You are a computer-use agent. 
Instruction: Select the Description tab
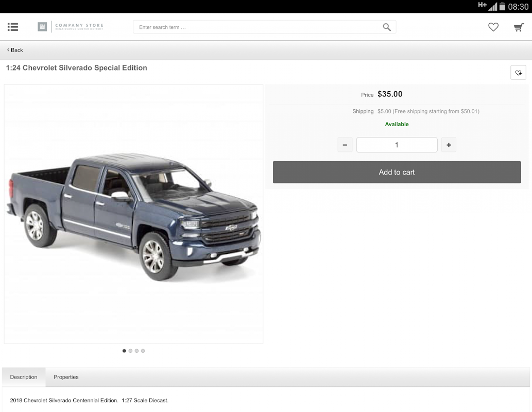(x=24, y=377)
